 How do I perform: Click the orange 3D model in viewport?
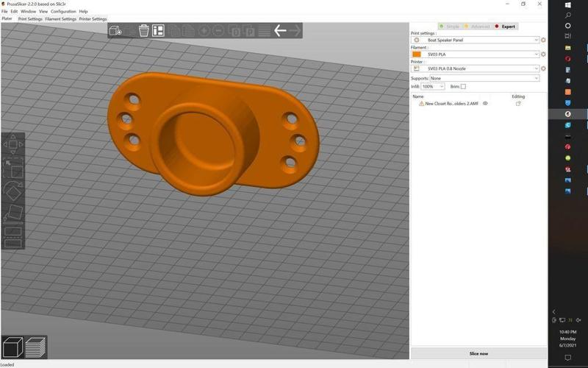tap(213, 134)
